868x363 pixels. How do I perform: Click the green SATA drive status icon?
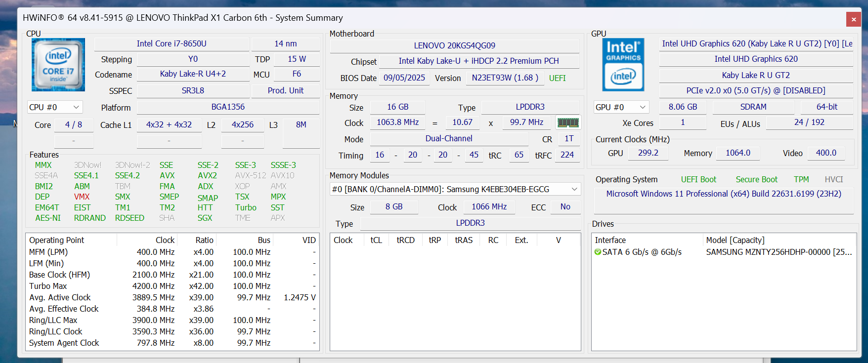point(598,252)
